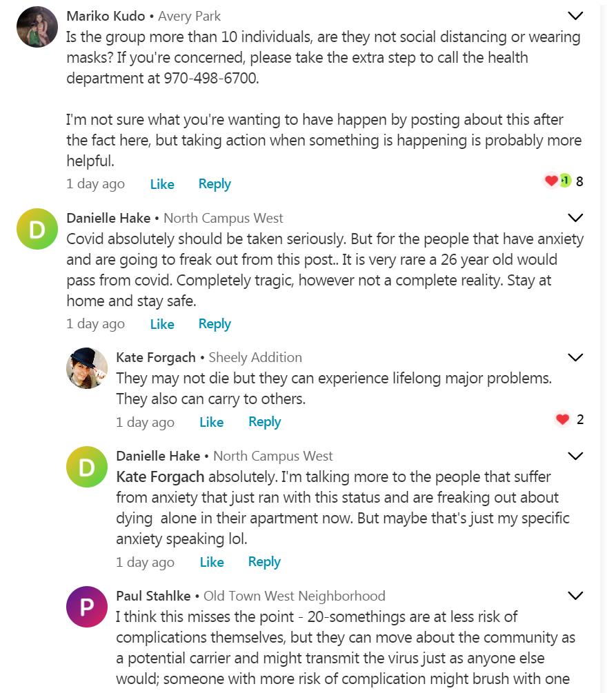Image resolution: width=616 pixels, height=693 pixels.
Task: Open options chevron on Paul Stahlke's comment
Action: [575, 595]
